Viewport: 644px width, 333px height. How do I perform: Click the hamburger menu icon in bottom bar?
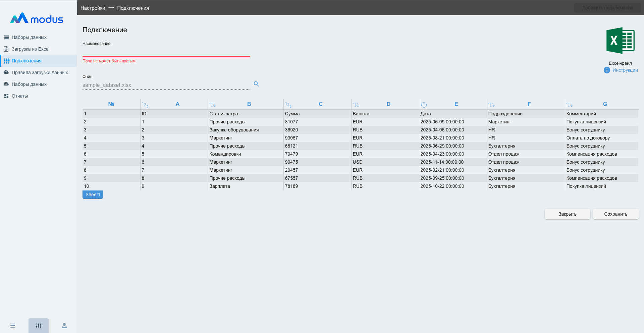[x=13, y=326]
